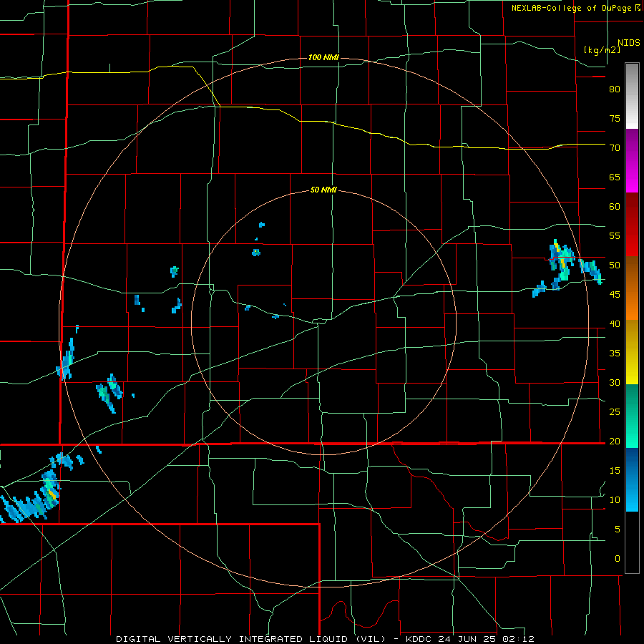Click the Digital Vertically Integrated Liquid caption
This screenshot has height=644, width=644.
click(325, 639)
